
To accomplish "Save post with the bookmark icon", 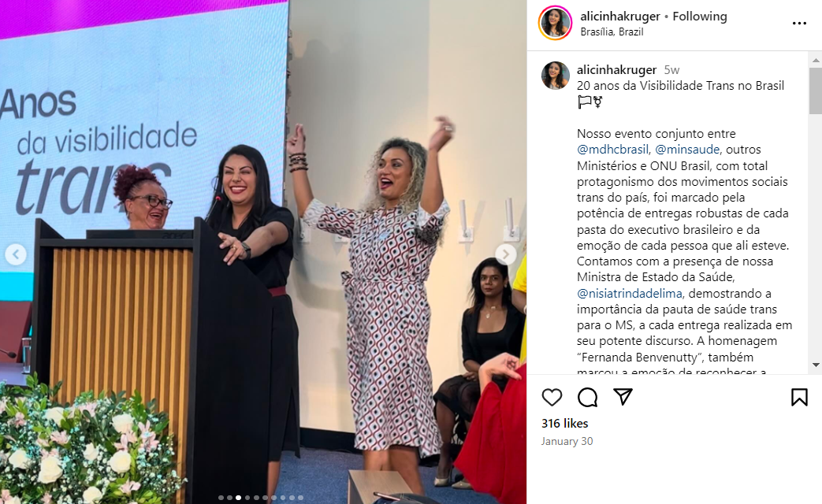I will tap(799, 397).
